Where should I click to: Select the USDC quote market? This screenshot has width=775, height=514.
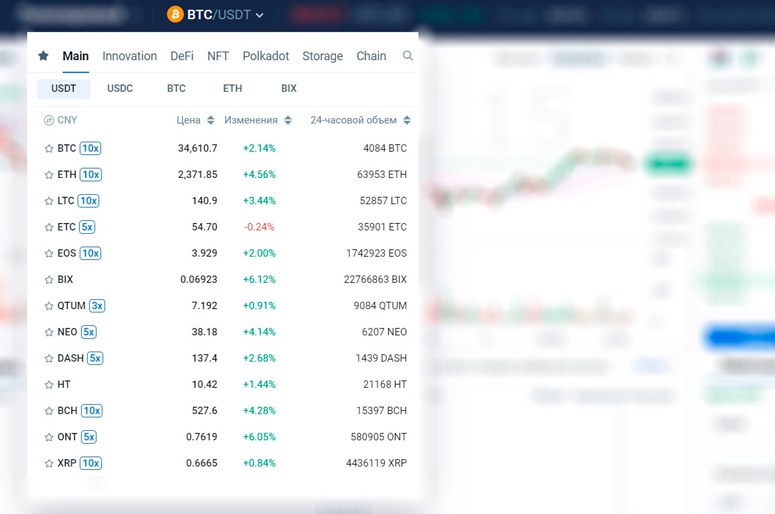tap(120, 88)
